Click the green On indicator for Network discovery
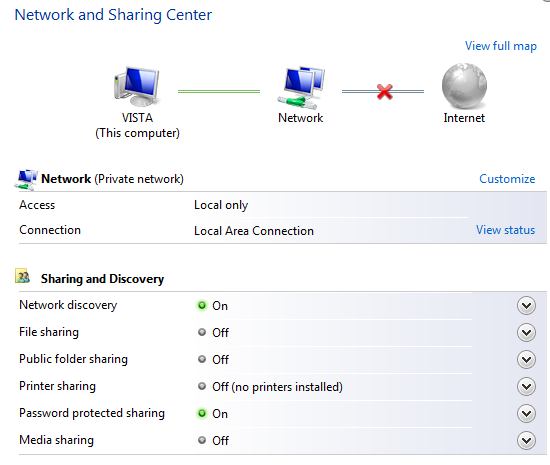This screenshot has width=550, height=465. point(202,305)
